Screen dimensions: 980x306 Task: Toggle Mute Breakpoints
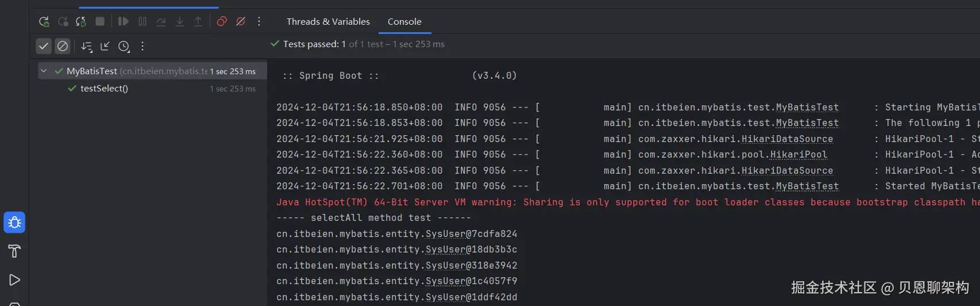pyautogui.click(x=241, y=21)
